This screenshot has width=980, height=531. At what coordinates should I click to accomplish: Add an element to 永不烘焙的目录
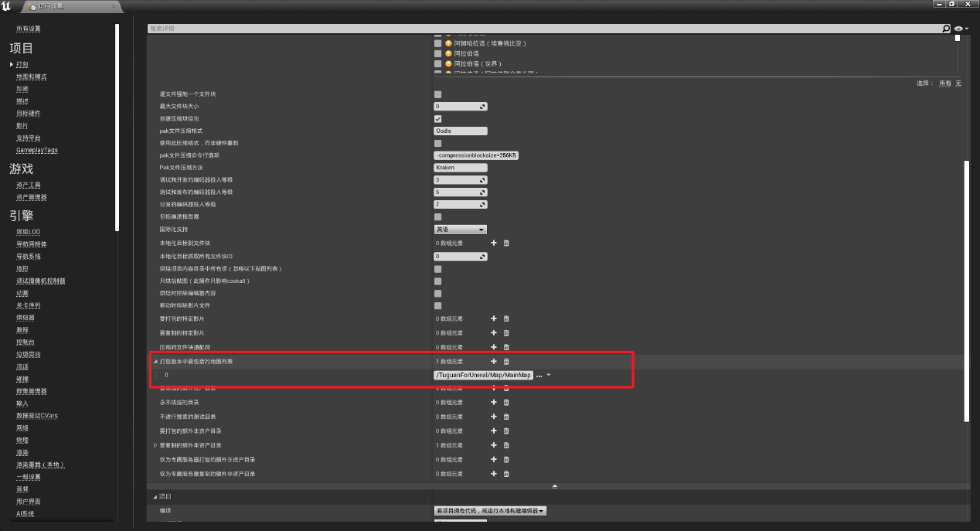pyautogui.click(x=494, y=403)
